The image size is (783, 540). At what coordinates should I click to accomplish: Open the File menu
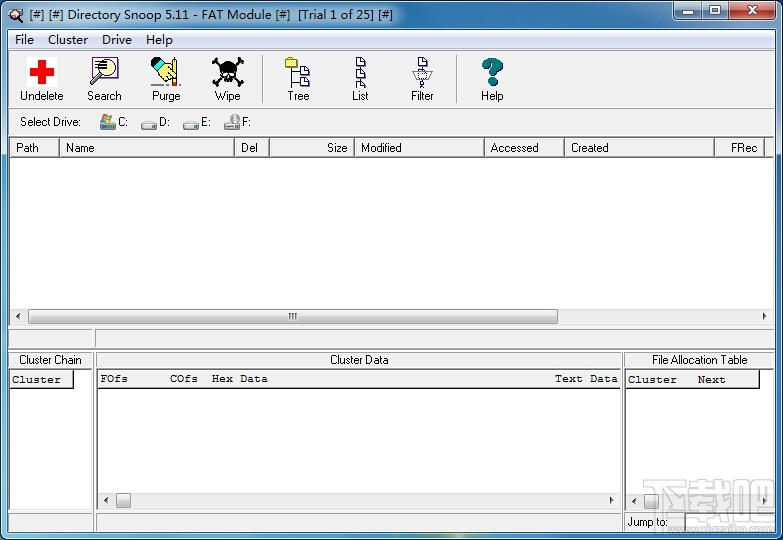[x=24, y=40]
